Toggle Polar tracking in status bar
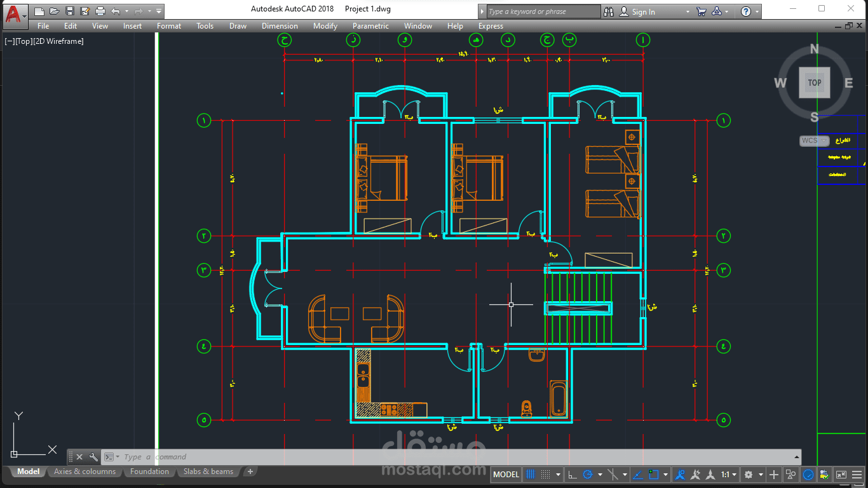 (x=588, y=475)
